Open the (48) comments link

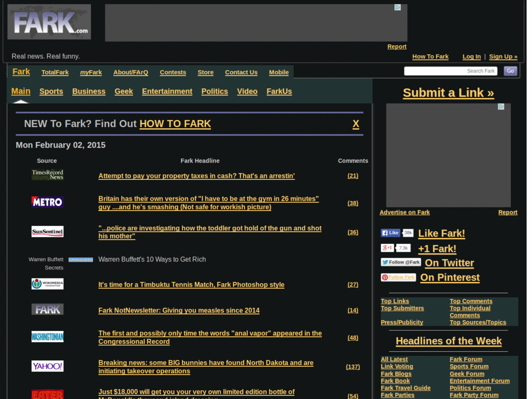[353, 338]
